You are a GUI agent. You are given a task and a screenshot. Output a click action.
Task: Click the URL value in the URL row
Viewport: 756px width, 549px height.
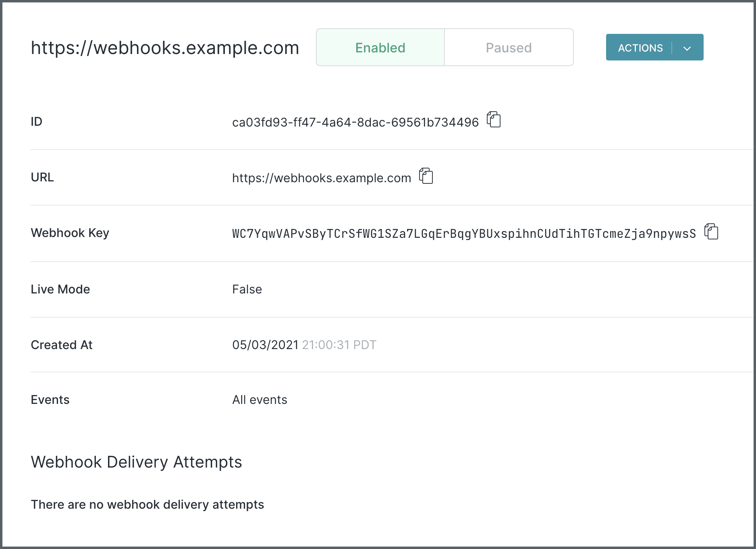(321, 178)
